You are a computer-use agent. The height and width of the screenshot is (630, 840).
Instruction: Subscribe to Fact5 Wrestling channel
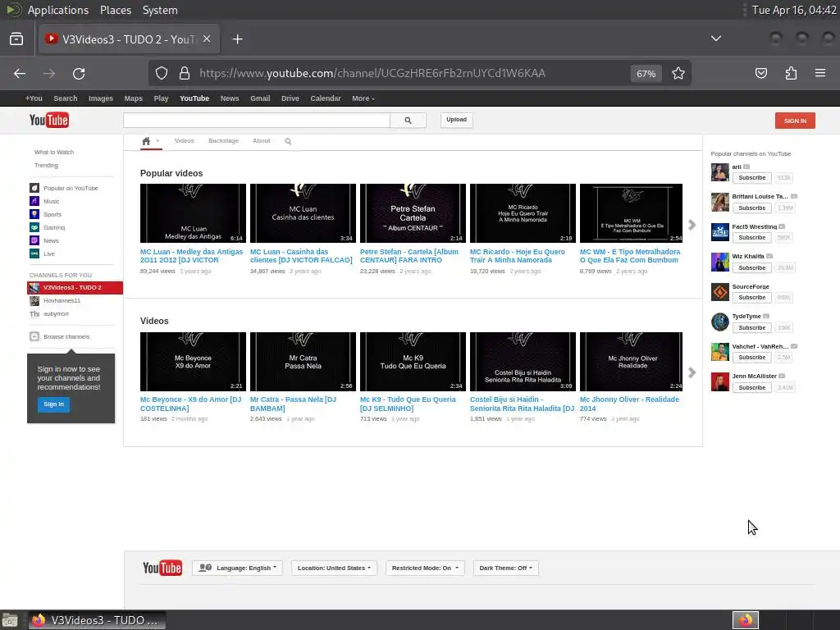coord(751,237)
